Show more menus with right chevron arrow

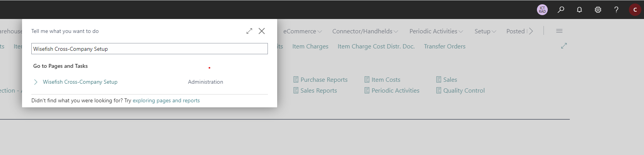tap(531, 31)
